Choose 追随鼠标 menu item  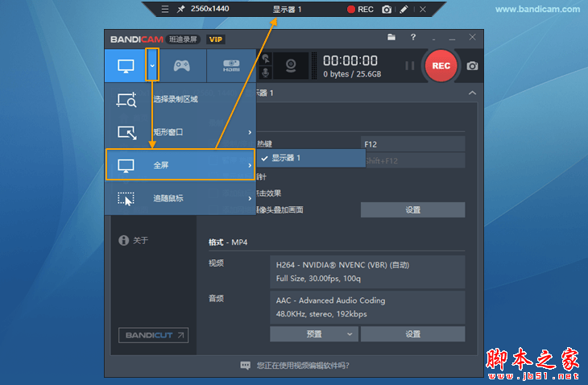point(180,198)
